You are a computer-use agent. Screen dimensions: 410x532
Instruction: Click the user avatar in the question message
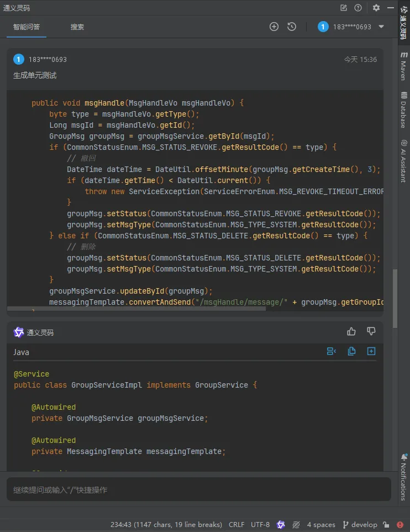pyautogui.click(x=19, y=59)
